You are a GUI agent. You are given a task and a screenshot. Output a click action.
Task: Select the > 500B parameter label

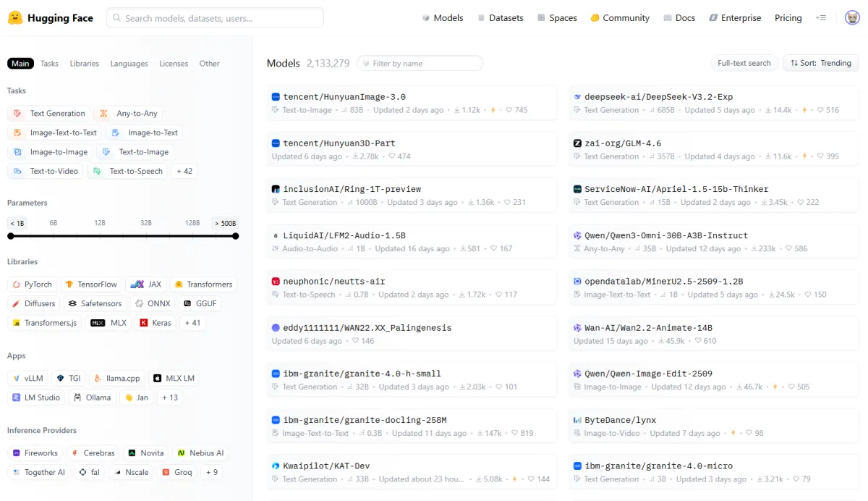pos(225,223)
